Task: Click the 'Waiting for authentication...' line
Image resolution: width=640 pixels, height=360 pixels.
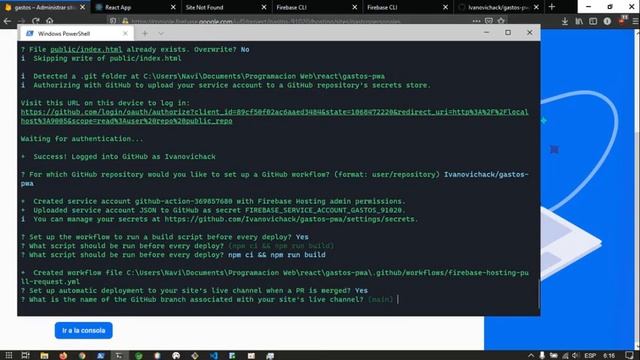Action: 82,139
